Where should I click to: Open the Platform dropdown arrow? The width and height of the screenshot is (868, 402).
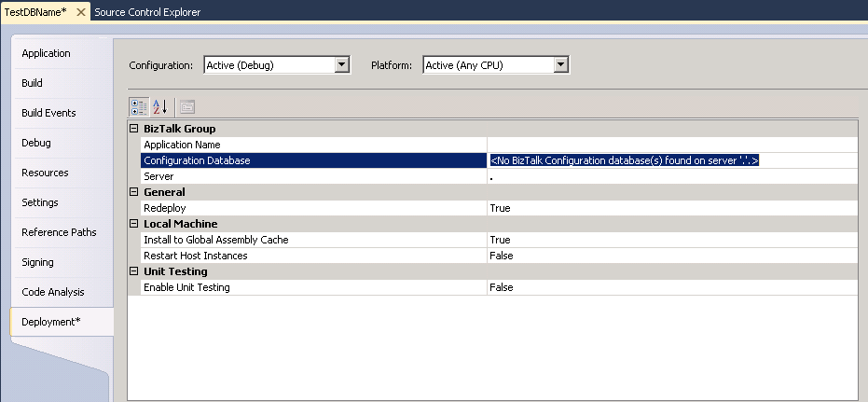pos(560,64)
